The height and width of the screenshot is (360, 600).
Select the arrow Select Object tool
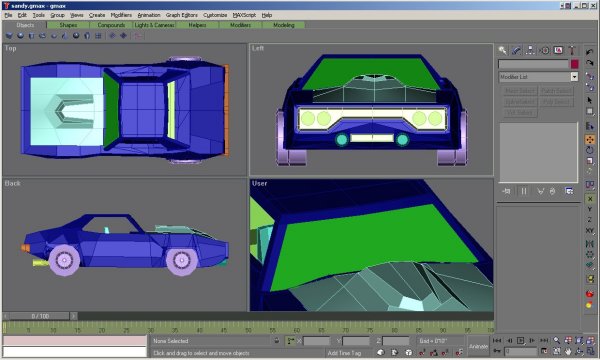coord(590,100)
